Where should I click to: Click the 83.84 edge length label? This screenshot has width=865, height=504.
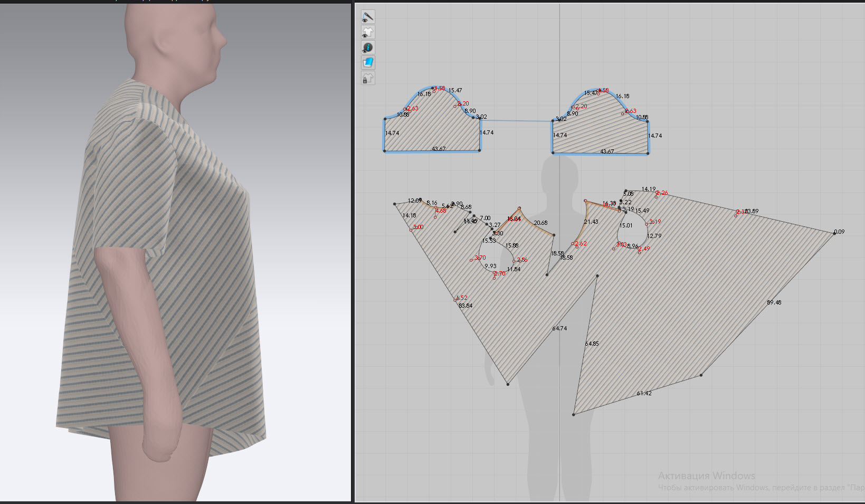pyautogui.click(x=465, y=306)
